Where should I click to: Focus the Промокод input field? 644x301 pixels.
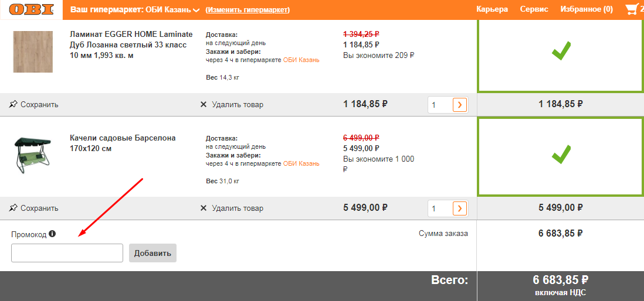(x=67, y=253)
